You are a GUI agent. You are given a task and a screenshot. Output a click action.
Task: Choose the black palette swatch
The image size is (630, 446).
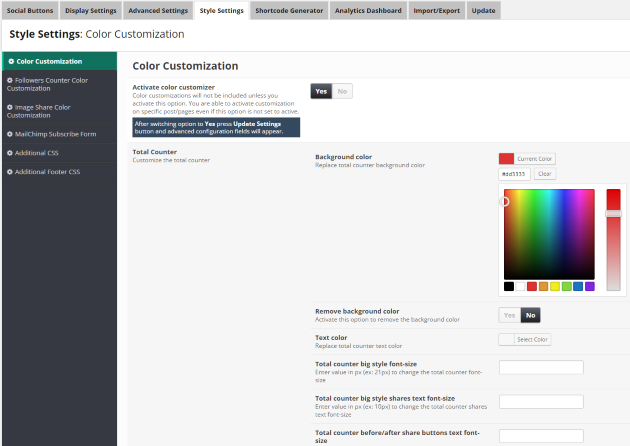(x=509, y=286)
